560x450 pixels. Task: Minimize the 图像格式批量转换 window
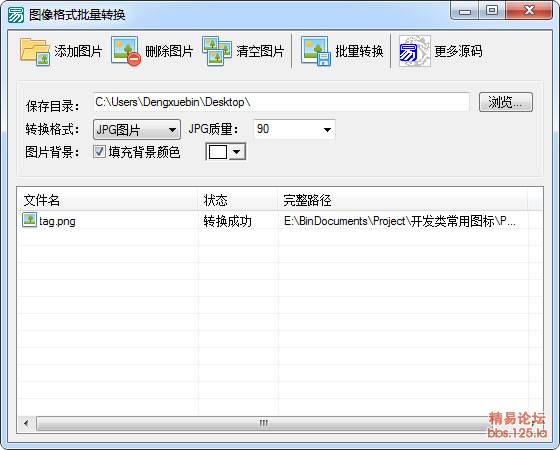tap(465, 11)
